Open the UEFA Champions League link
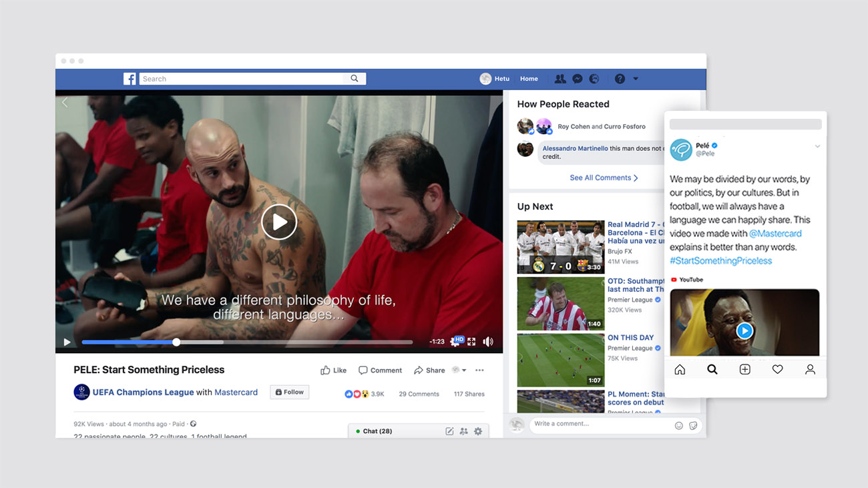Viewport: 868px width, 488px height. point(143,393)
